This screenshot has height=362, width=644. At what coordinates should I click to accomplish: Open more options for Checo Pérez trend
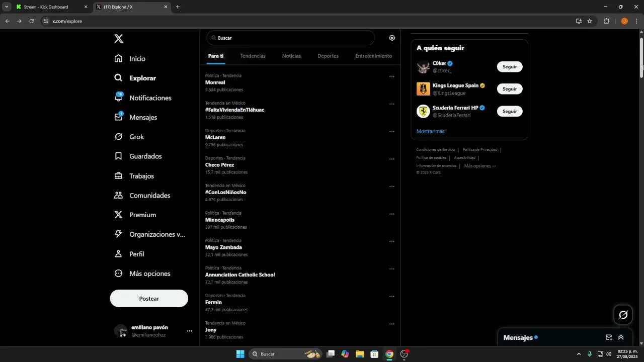[x=391, y=159]
